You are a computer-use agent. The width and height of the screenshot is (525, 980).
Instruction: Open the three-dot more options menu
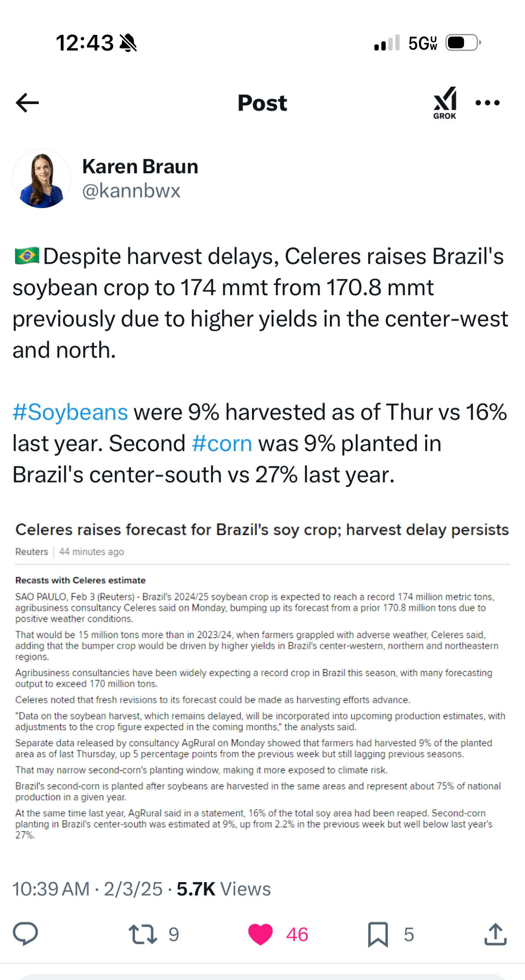pyautogui.click(x=488, y=103)
